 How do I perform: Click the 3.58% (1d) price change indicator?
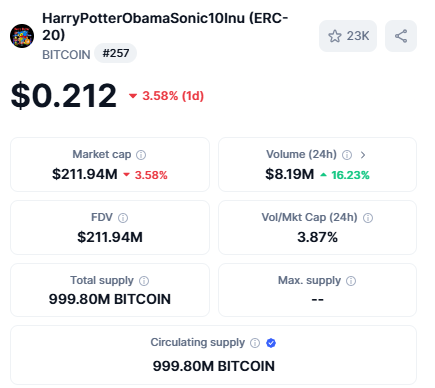click(x=166, y=96)
